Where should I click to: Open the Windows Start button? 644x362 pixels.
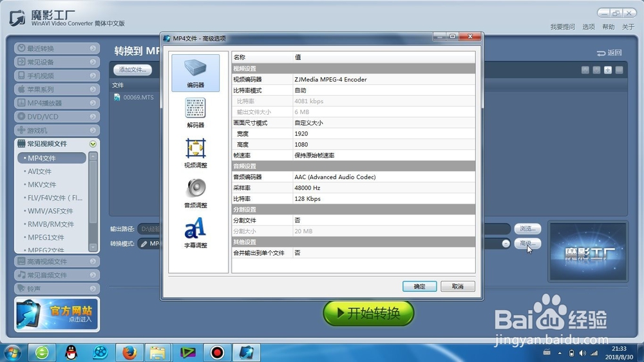click(12, 352)
